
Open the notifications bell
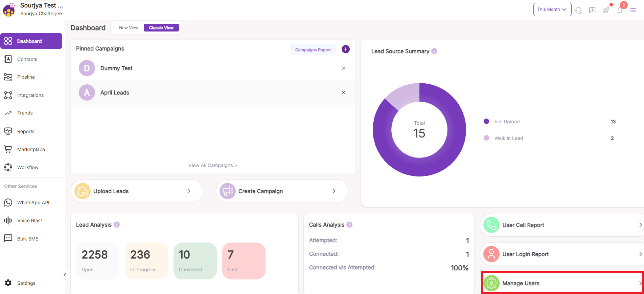pos(620,10)
